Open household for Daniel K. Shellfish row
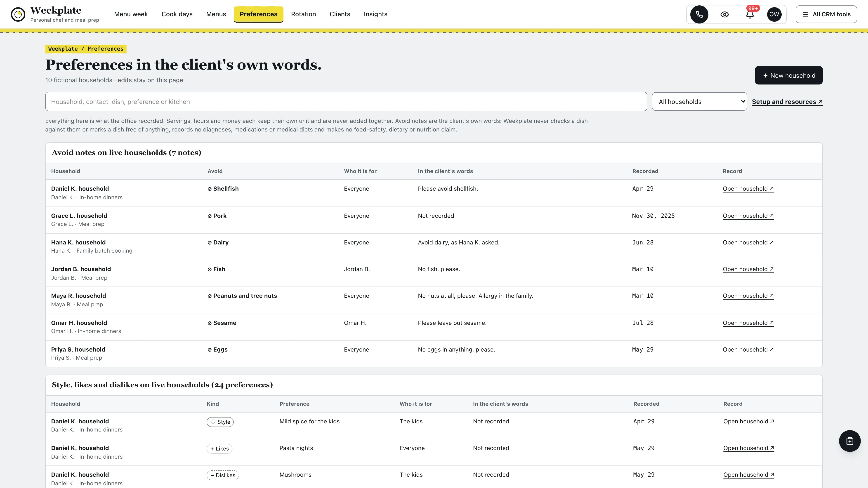This screenshot has height=488, width=868. point(748,189)
